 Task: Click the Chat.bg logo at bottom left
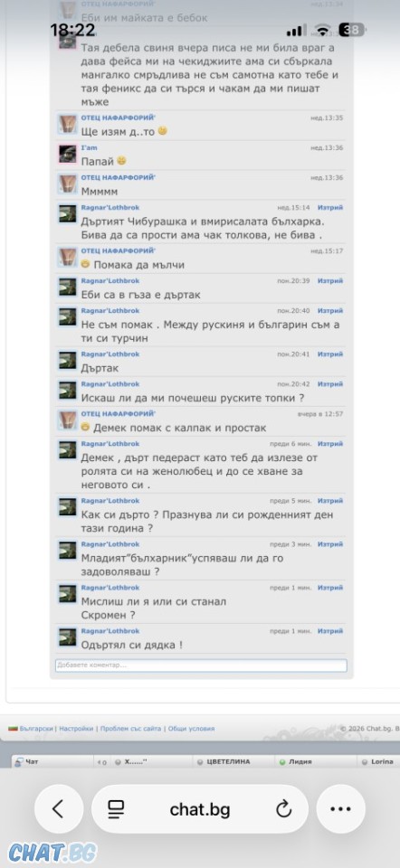(x=52, y=852)
